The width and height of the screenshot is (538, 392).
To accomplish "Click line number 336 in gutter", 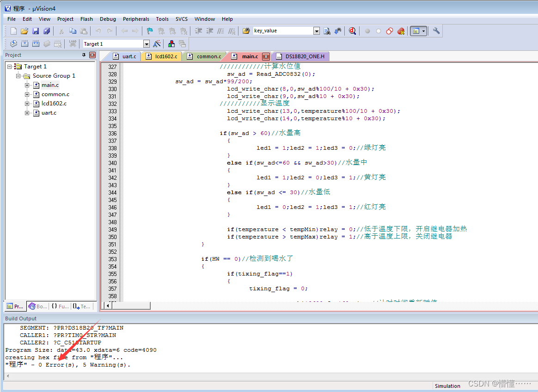I will (112, 133).
